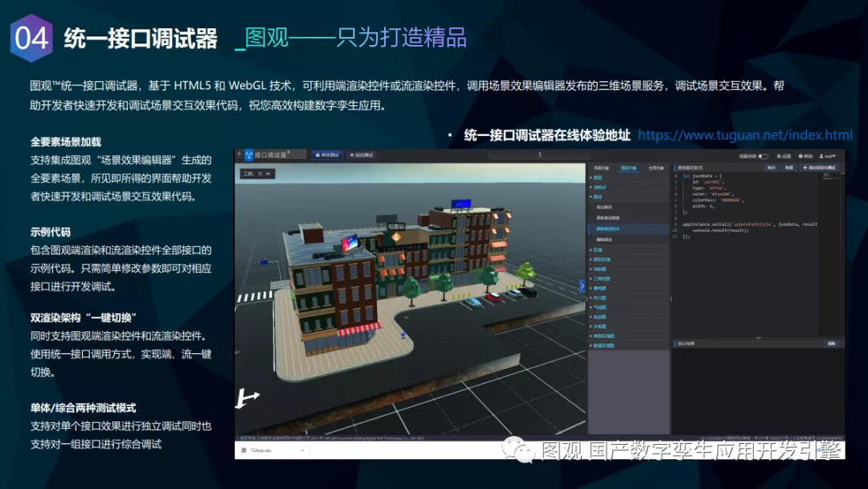Select the highlighted 更新路径样式 interface item
This screenshot has height=489, width=868.
(628, 228)
